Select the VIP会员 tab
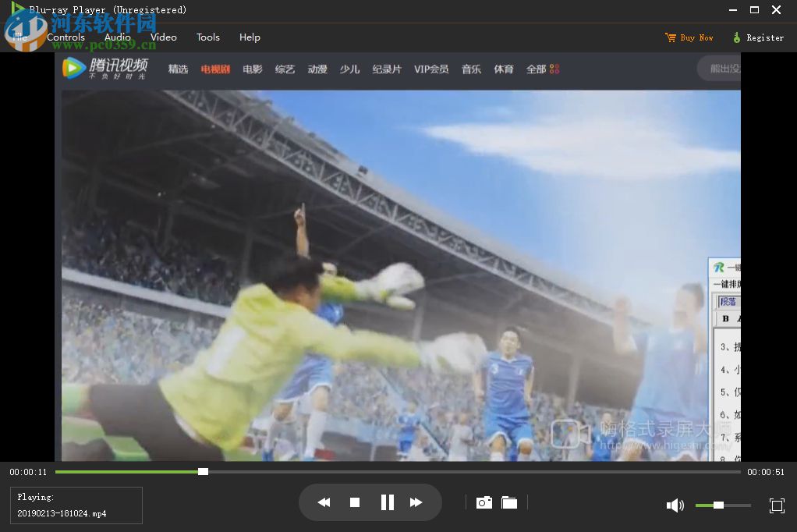The width and height of the screenshot is (797, 532). tap(432, 69)
